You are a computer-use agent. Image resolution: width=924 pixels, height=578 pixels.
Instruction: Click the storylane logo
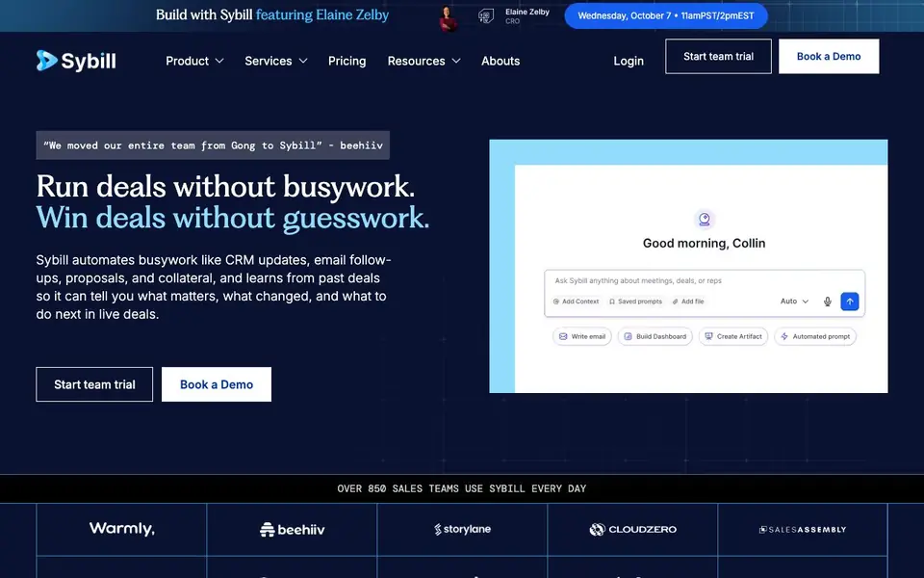click(x=463, y=529)
